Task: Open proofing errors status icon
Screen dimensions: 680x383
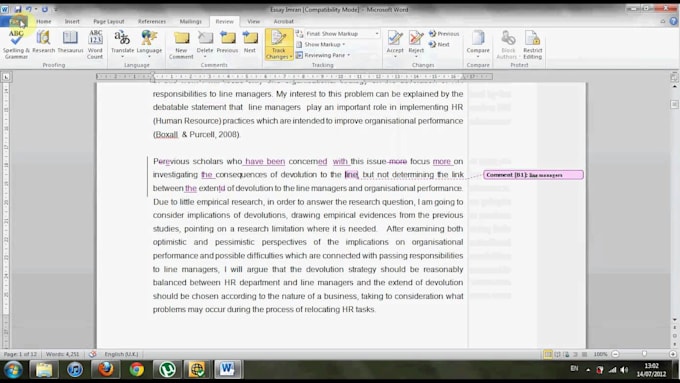Action: click(x=92, y=354)
